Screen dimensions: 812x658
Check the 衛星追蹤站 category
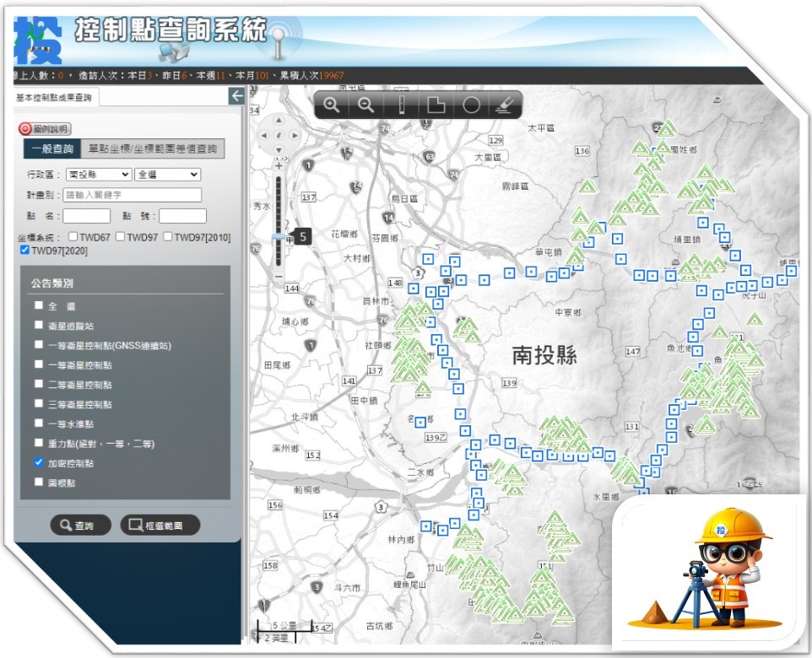point(38,325)
